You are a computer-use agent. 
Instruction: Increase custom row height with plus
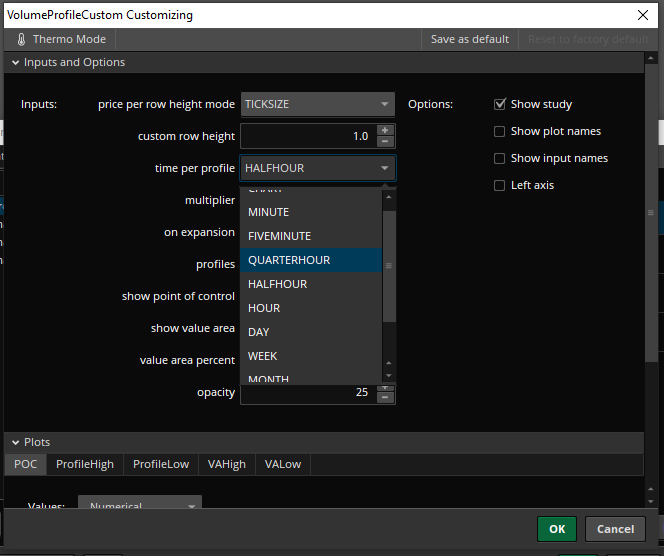[x=385, y=130]
